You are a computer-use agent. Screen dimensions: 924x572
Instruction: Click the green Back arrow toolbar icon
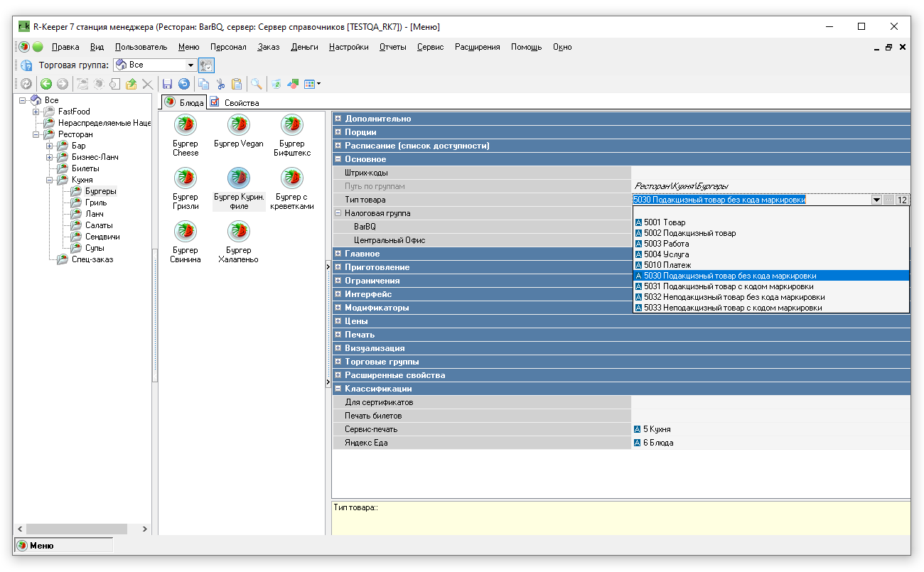tap(46, 84)
